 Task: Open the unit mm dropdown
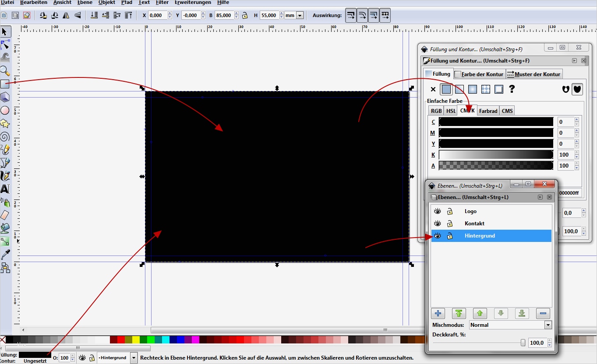300,15
